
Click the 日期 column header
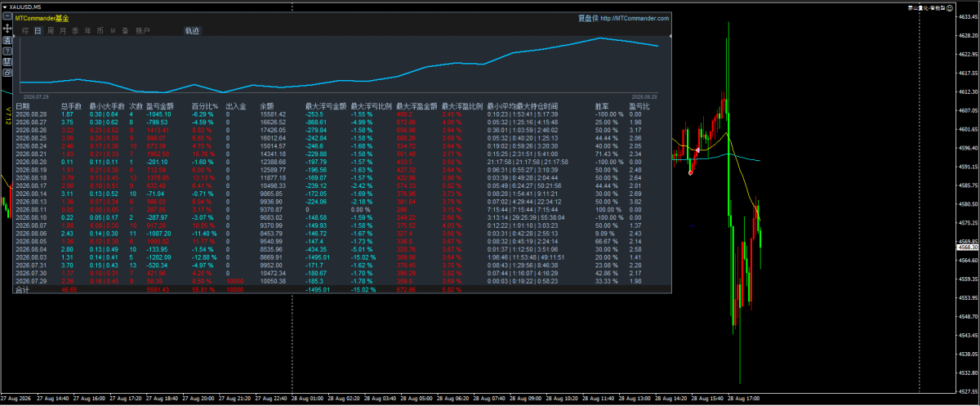[x=23, y=106]
